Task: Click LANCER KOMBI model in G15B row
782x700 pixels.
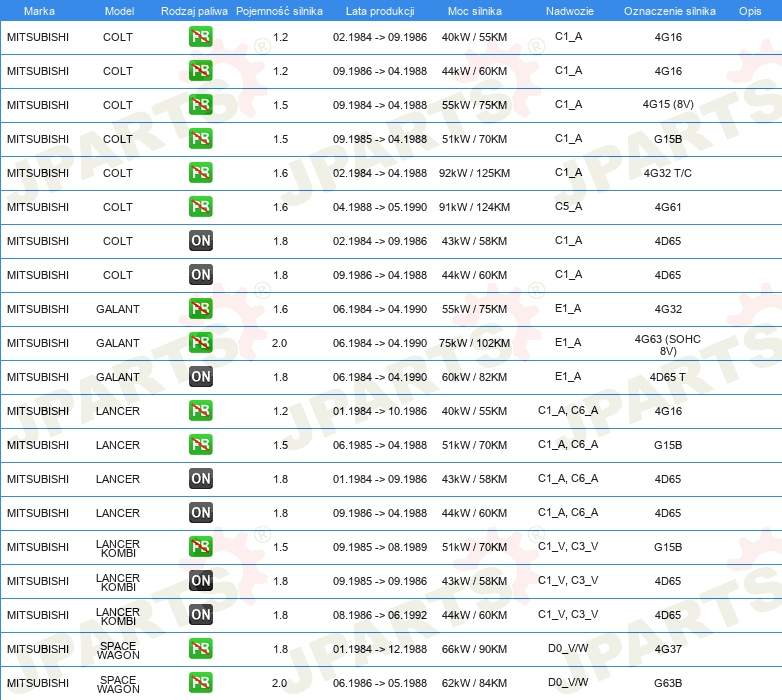Action: click(x=118, y=548)
